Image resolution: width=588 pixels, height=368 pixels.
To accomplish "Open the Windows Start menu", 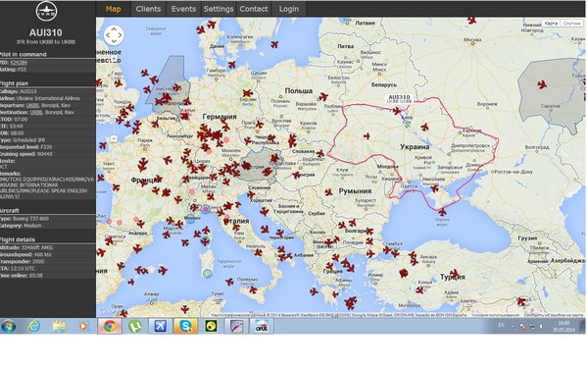I will [9, 327].
